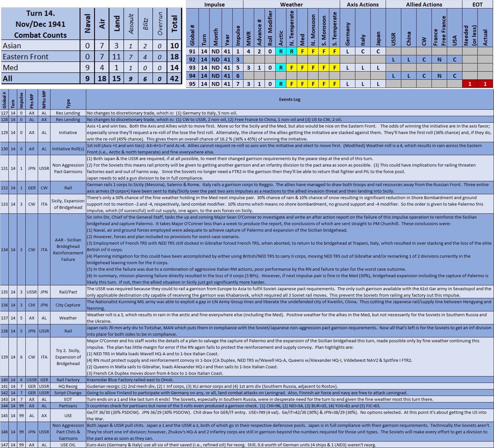Click the "Advance #" column header
Image resolution: width=494 pixels, height=448 pixels.
tap(259, 28)
